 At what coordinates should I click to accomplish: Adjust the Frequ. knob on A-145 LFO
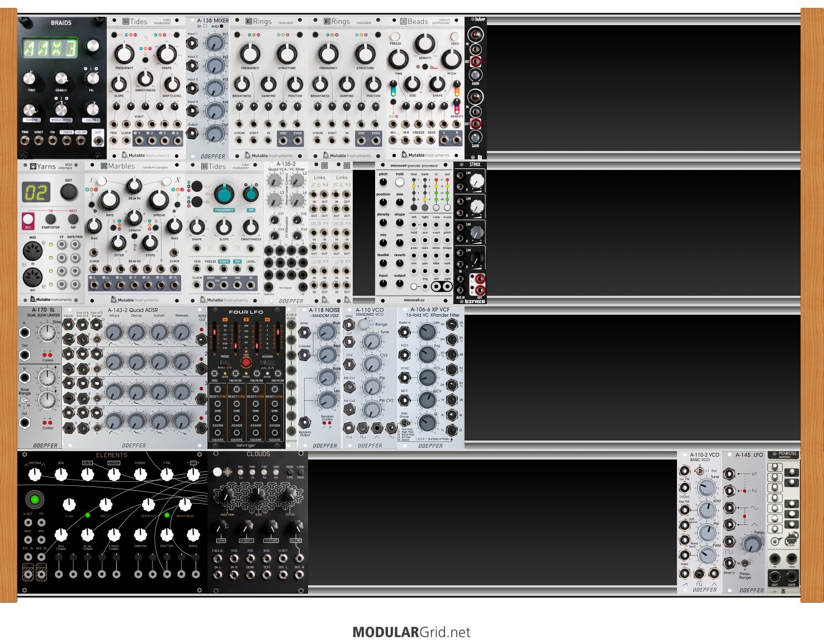click(752, 543)
